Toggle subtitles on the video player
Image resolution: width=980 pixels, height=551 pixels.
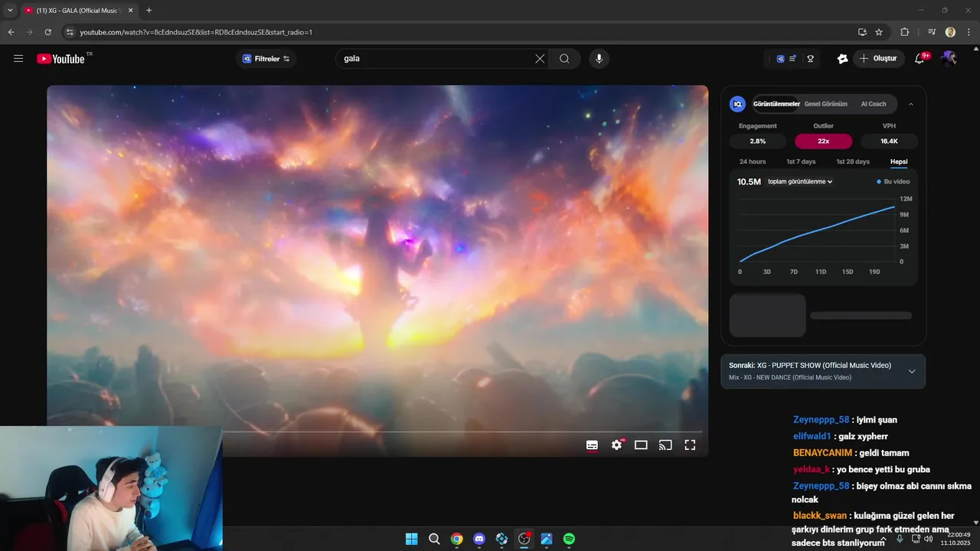592,445
